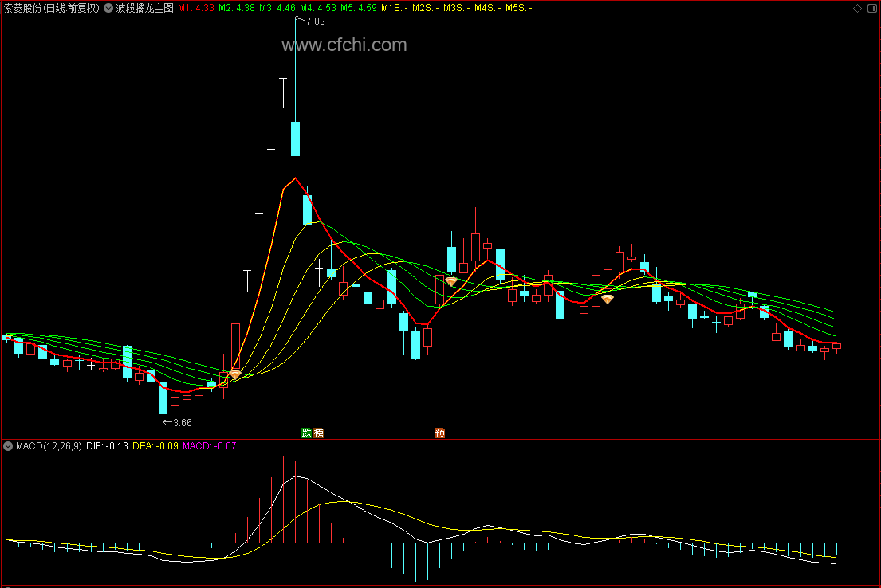Open the MACD indicator dropdown arrow
The width and height of the screenshot is (881, 588).
(x=8, y=446)
